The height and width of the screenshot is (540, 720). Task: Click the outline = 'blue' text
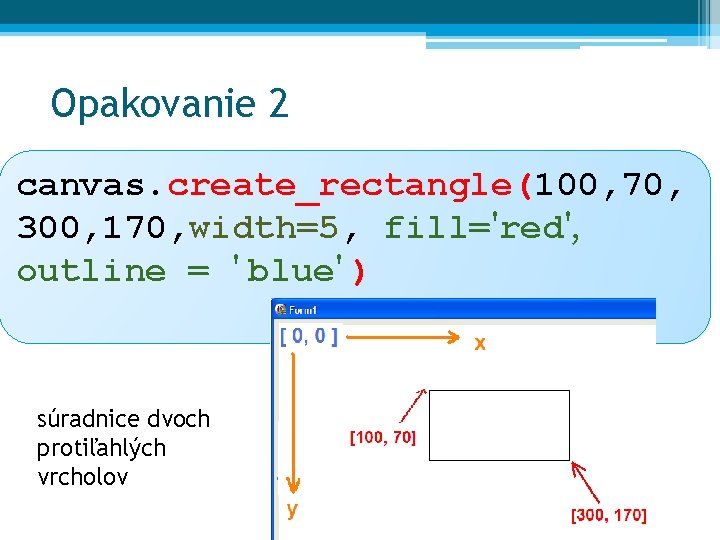(180, 271)
